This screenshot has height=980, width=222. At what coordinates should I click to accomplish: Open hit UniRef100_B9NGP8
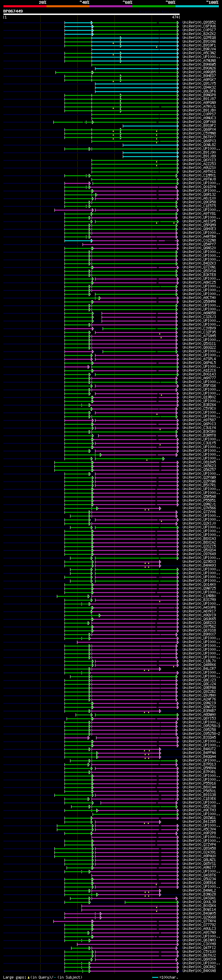pyautogui.click(x=199, y=95)
